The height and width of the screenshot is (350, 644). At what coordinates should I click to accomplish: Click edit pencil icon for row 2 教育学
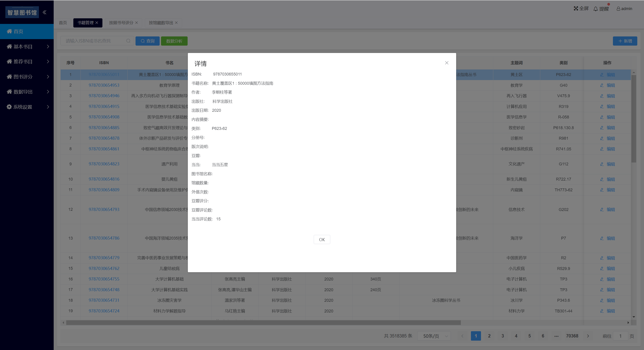[602, 85]
